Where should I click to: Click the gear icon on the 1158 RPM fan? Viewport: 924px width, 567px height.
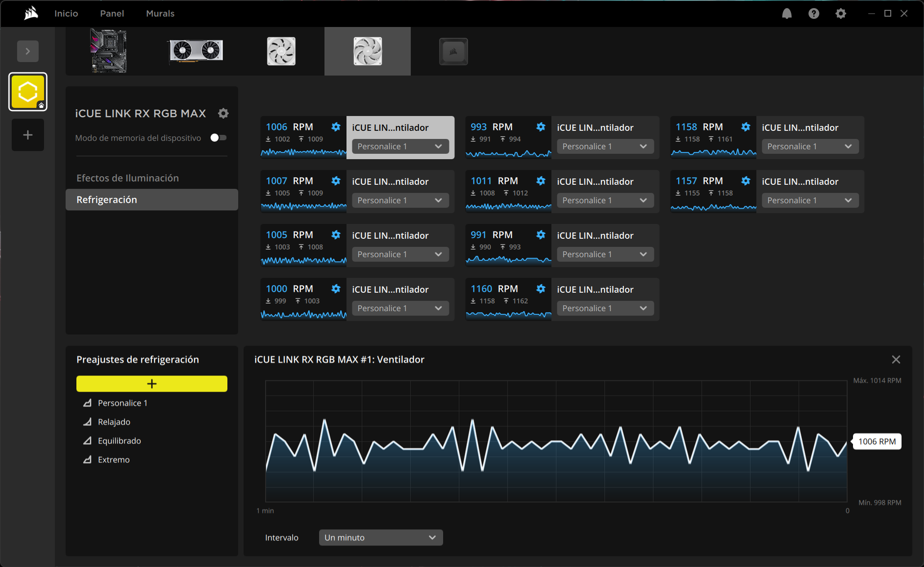point(746,127)
